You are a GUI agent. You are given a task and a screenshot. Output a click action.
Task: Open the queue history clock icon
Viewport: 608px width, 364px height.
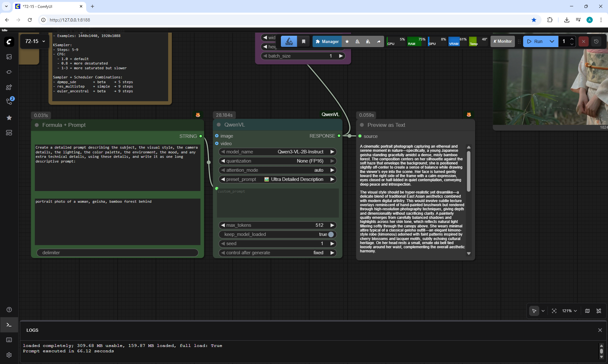tap(596, 41)
